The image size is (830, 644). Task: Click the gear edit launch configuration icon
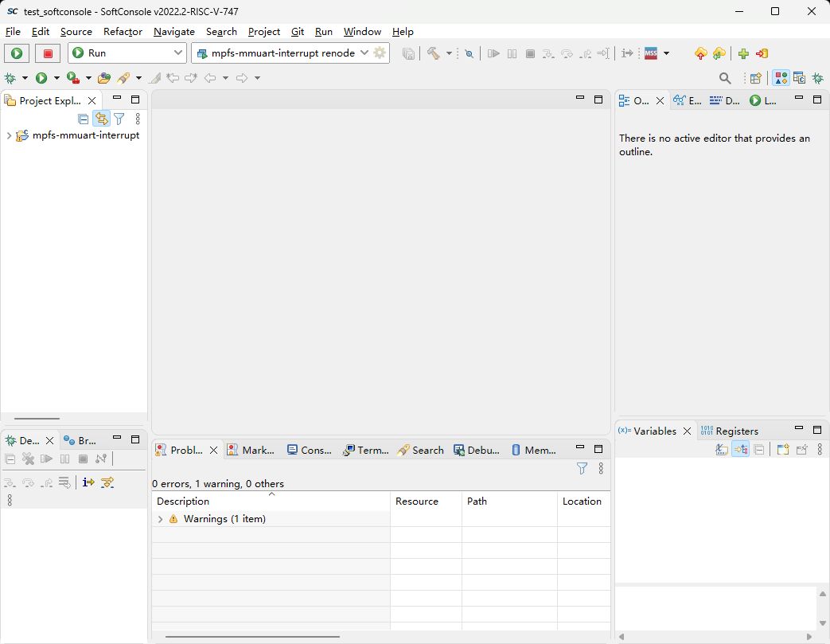pos(380,53)
